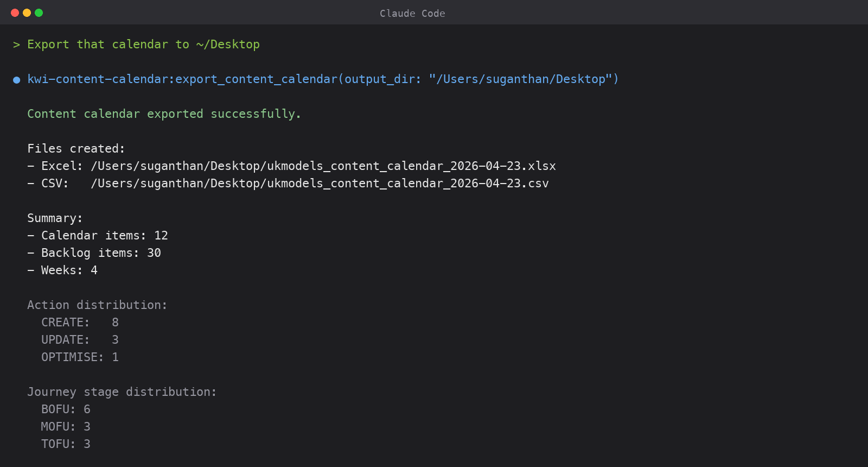Image resolution: width=868 pixels, height=467 pixels.
Task: Click the 'MOFU: 3' row
Action: (66, 427)
